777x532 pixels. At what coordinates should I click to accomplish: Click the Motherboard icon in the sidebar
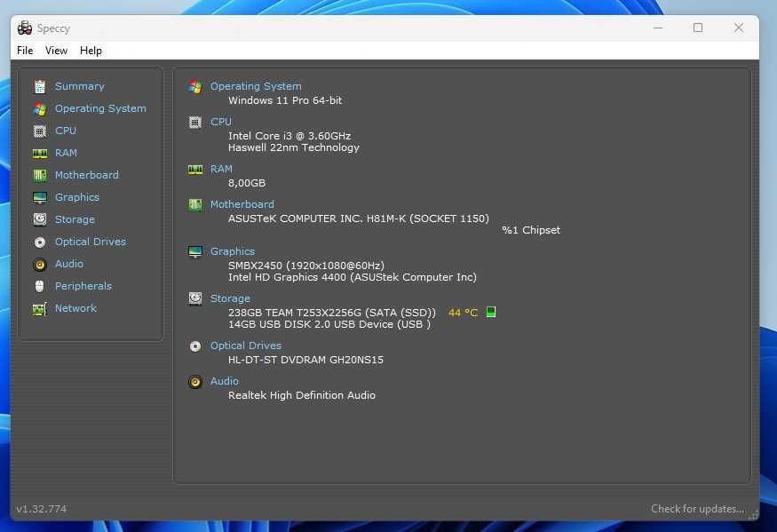[x=40, y=175]
